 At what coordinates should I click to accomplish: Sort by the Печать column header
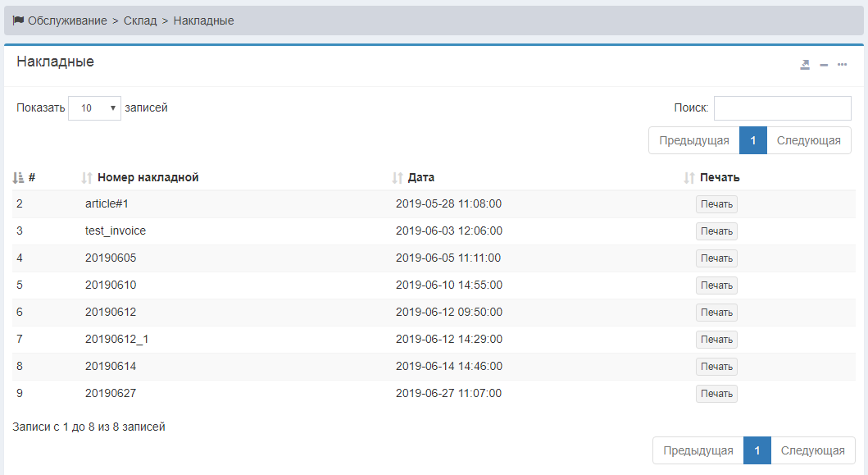719,177
